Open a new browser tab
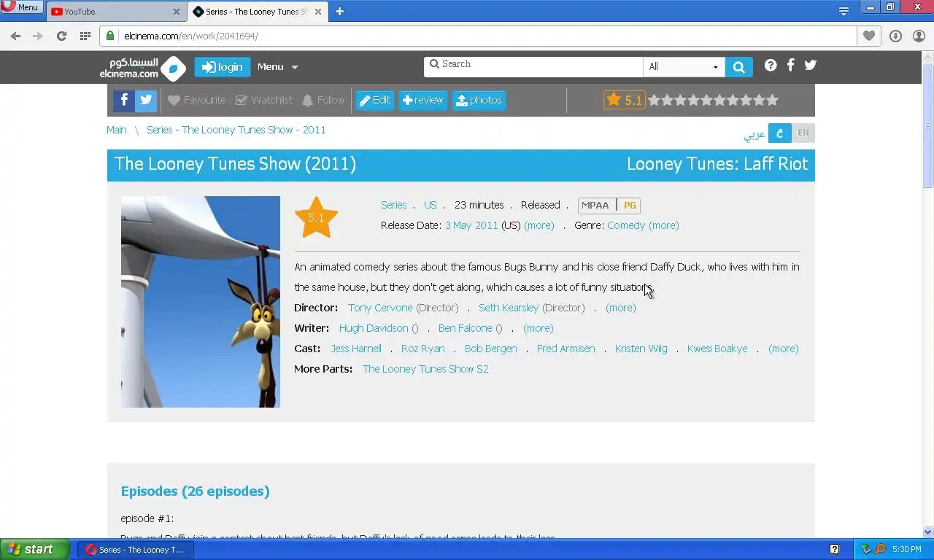This screenshot has width=934, height=560. pos(339,12)
